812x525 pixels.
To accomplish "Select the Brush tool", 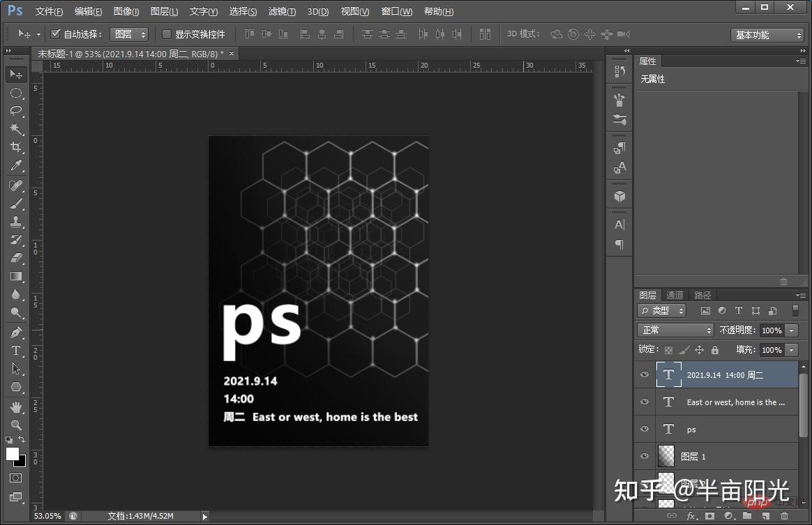I will coord(16,204).
